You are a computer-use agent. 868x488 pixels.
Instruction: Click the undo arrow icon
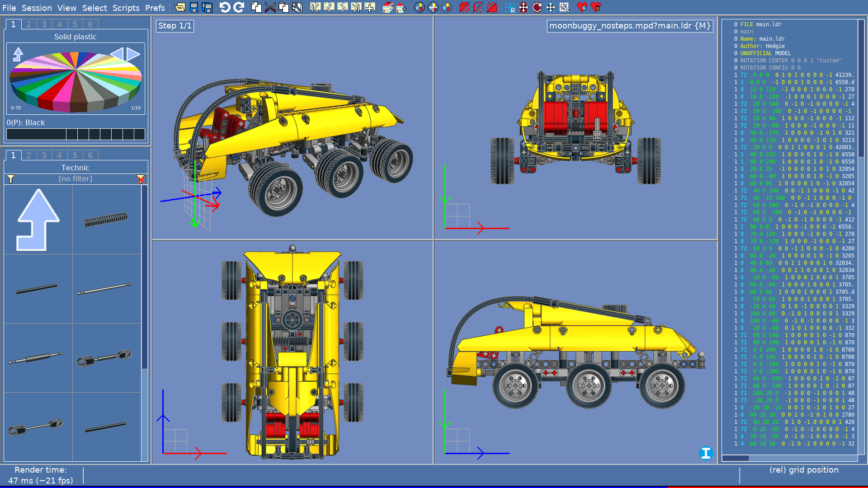(x=225, y=7)
